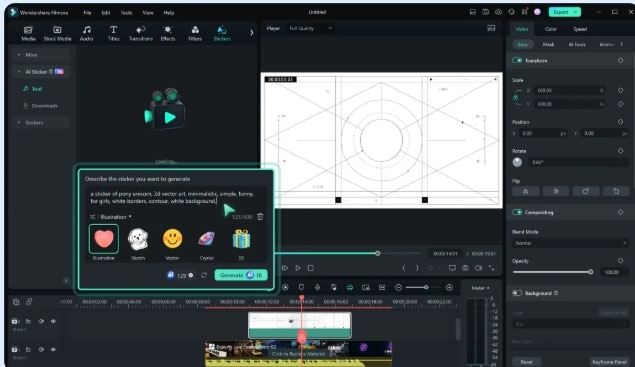
Task: Clear the sticker prompt with the trash icon
Action: pos(260,217)
